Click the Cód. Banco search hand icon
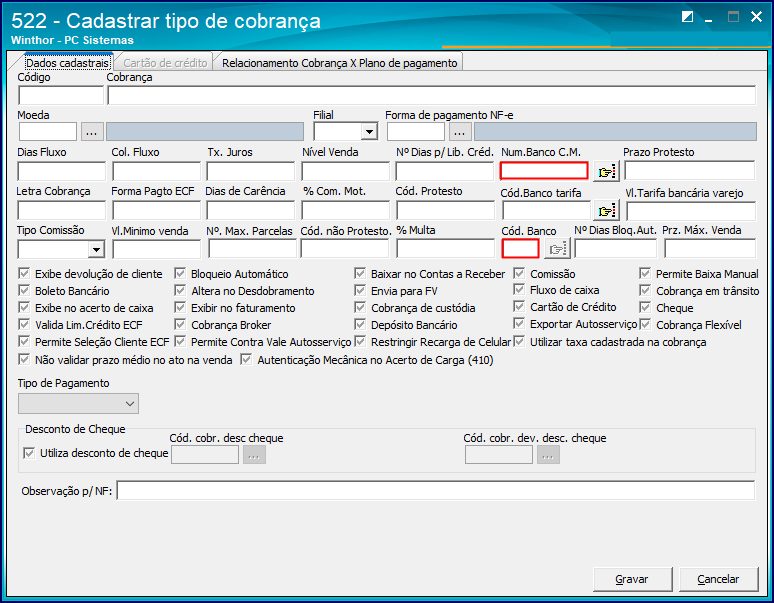774x603 pixels. 557,249
